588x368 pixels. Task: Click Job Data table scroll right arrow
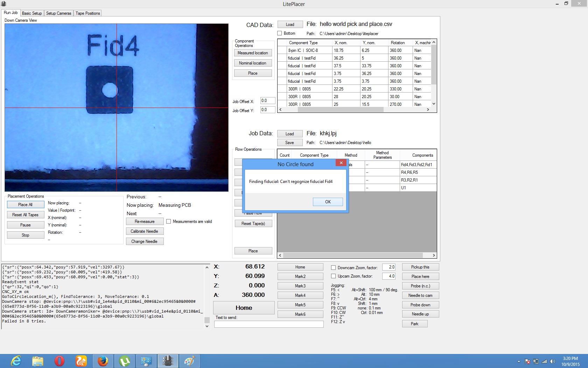pyautogui.click(x=434, y=255)
